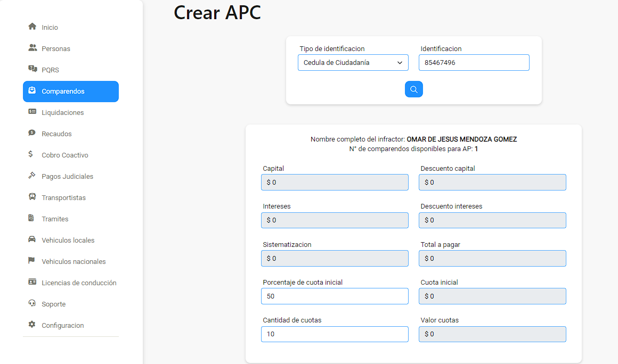
Task: Click the Capital amount field
Action: [x=335, y=182]
